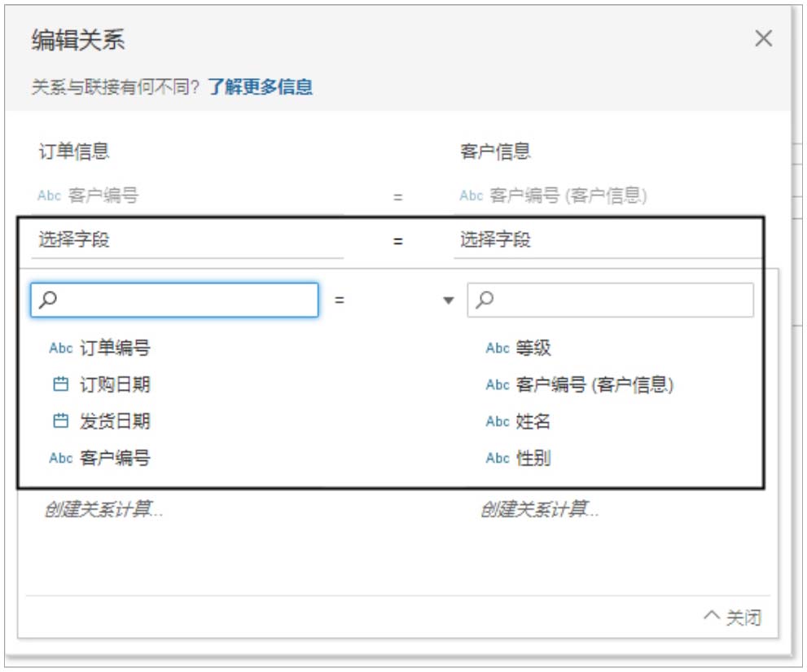Click the search icon in left field box
Image resolution: width=807 pixels, height=672 pixels.
49,300
